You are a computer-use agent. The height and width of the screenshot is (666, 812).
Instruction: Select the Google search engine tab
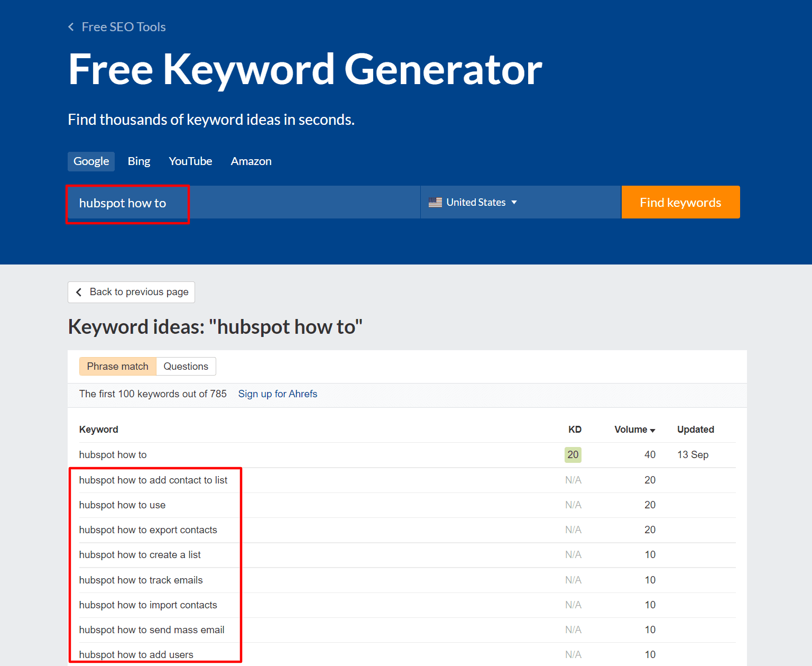(91, 161)
